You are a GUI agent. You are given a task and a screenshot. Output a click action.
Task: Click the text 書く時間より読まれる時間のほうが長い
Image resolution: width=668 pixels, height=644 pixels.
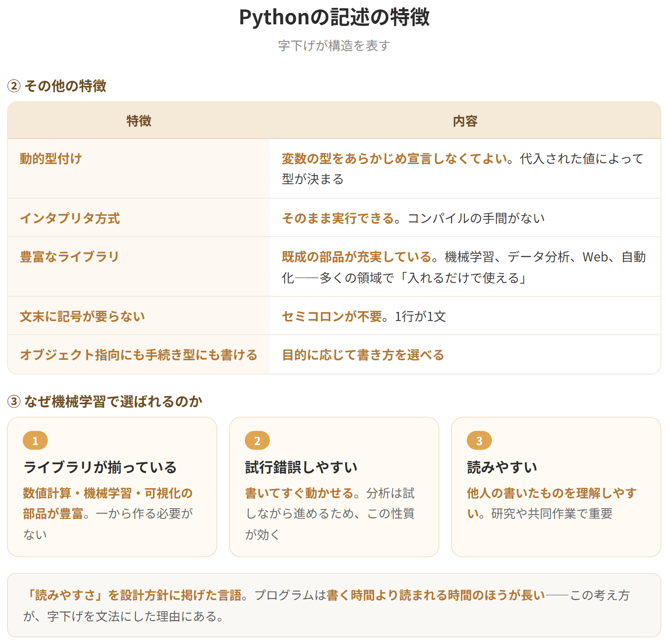click(x=436, y=595)
